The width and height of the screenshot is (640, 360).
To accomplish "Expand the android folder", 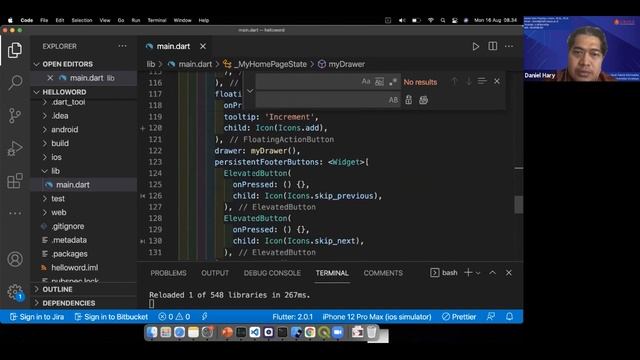I will click(64, 129).
